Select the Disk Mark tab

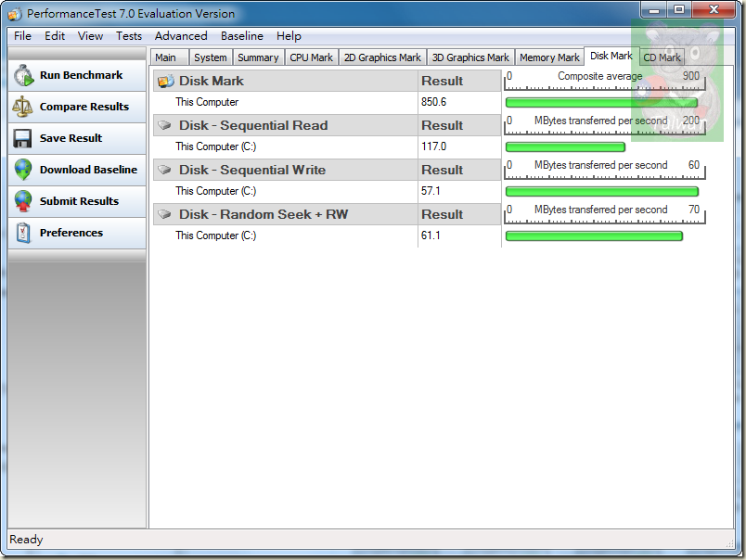tap(611, 57)
